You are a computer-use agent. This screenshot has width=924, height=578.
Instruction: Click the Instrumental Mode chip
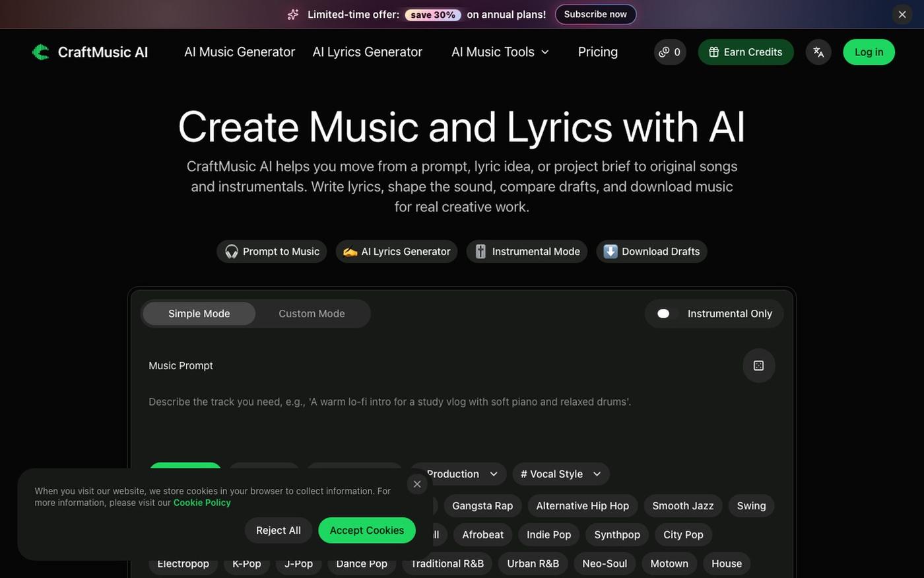click(x=527, y=252)
